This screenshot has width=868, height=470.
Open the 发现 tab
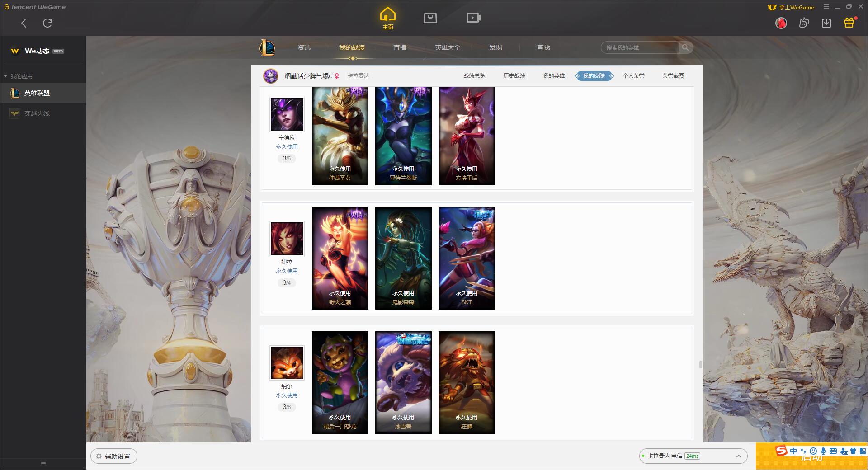pos(495,47)
